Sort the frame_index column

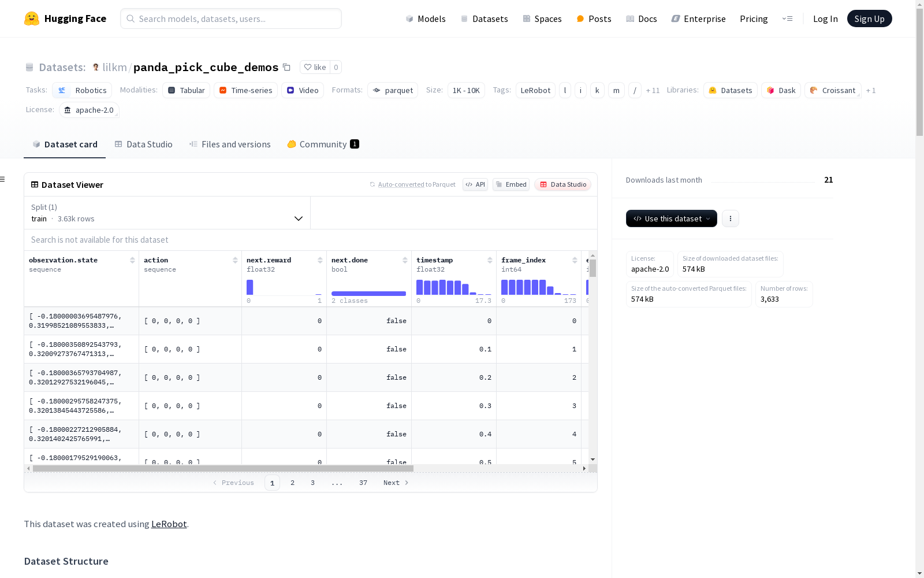[575, 260]
